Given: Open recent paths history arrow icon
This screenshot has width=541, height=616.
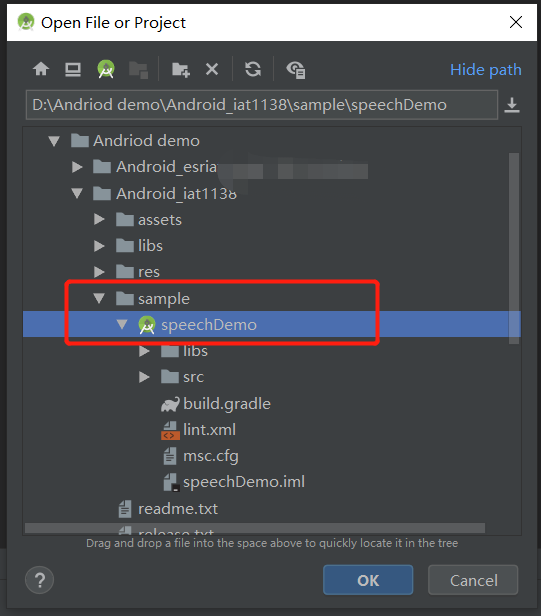Looking at the screenshot, I should pos(512,105).
